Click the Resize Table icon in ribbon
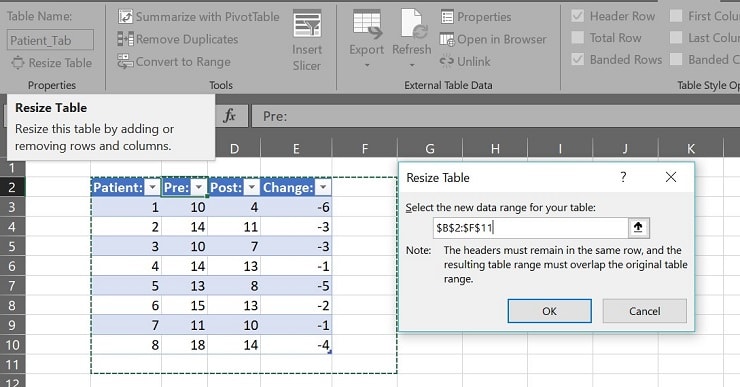The image size is (740, 387). (17, 63)
